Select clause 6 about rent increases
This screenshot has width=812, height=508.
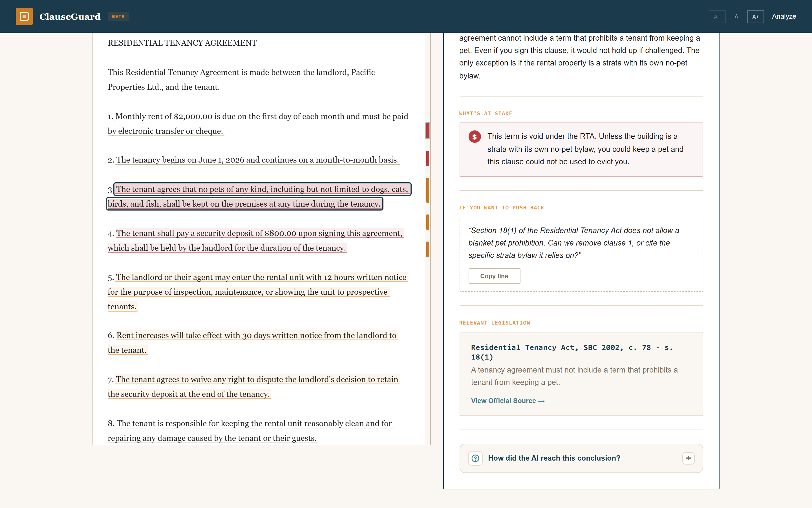pyautogui.click(x=253, y=343)
